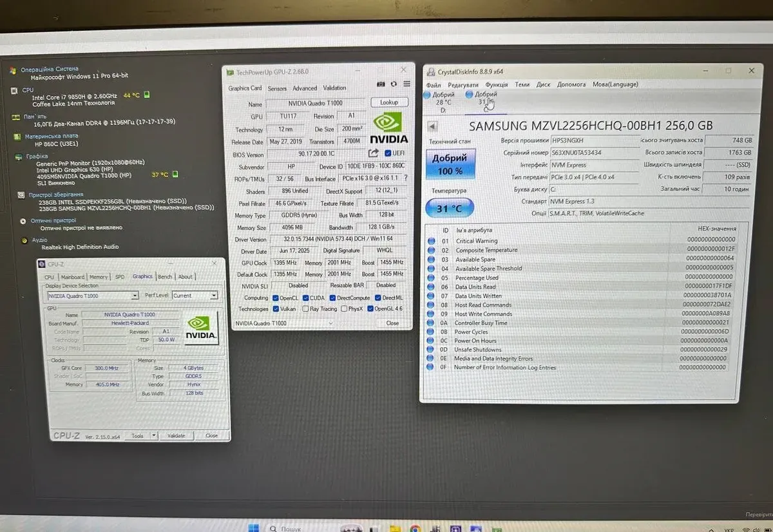Select the Composite Temperature attribute row
The width and height of the screenshot is (773, 532).
486,250
